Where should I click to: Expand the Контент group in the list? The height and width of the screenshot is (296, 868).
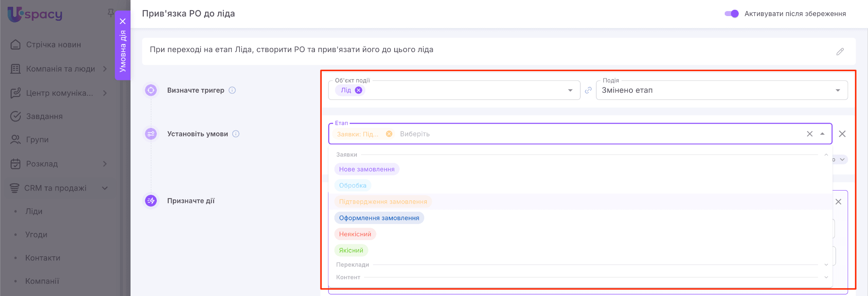[826, 277]
